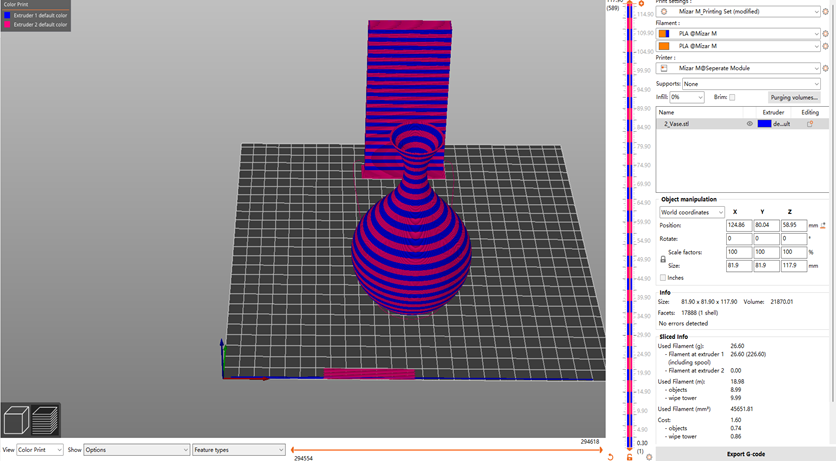The height and width of the screenshot is (461, 836).
Task: Switch to sliced layers preview icon
Action: [45, 420]
